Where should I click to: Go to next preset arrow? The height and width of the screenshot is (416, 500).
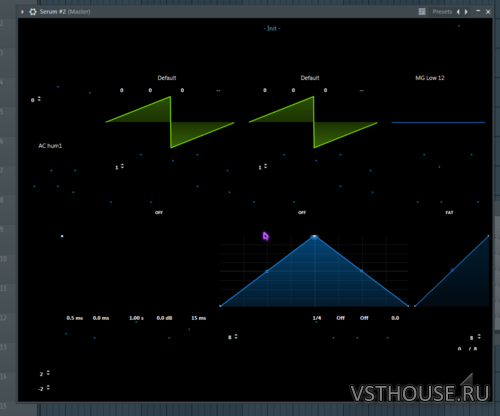(x=466, y=12)
